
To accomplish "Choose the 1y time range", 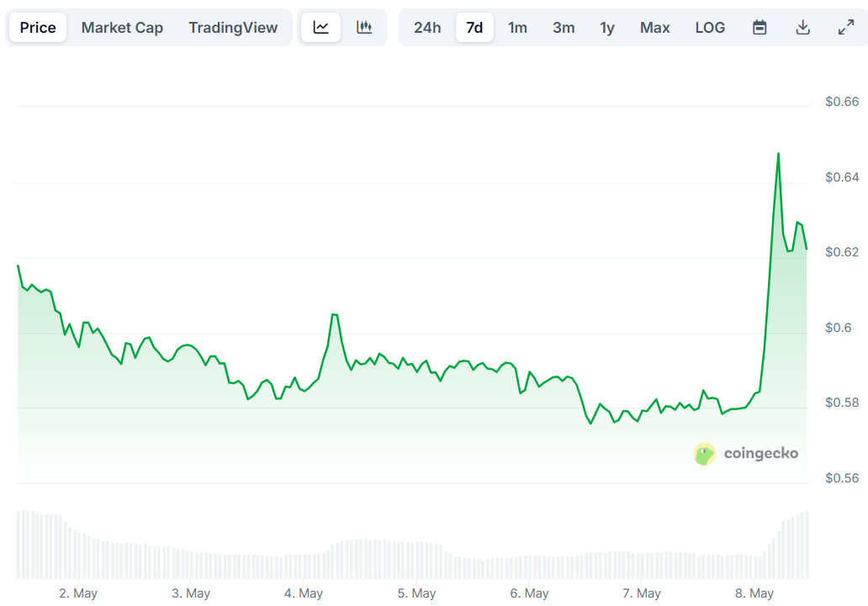I will [607, 27].
